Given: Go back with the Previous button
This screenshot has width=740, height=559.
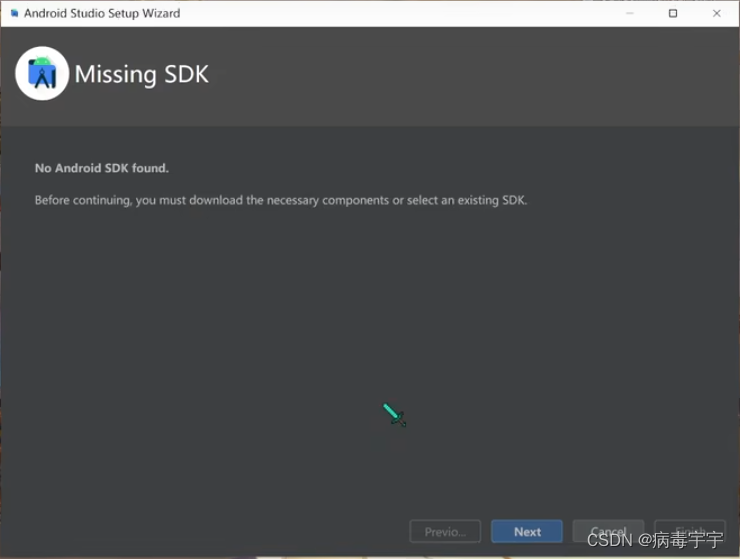Looking at the screenshot, I should coord(445,532).
